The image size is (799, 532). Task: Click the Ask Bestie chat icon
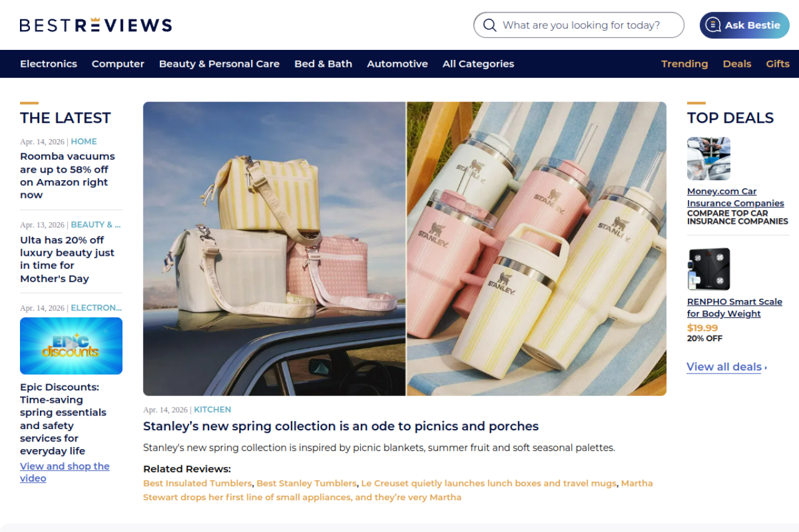[x=713, y=25]
